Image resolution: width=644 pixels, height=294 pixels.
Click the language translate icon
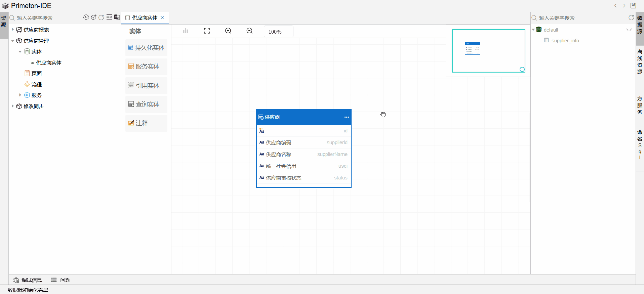click(x=117, y=17)
